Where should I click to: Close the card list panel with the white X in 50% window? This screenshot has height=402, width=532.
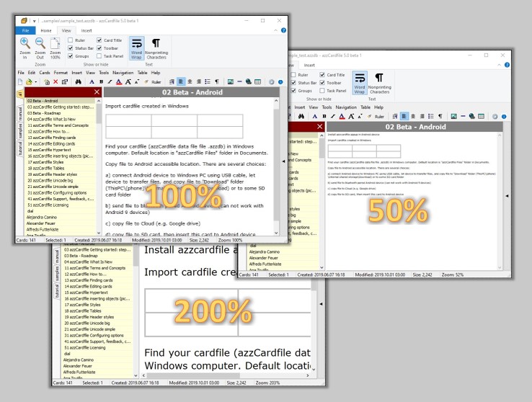coord(320,126)
